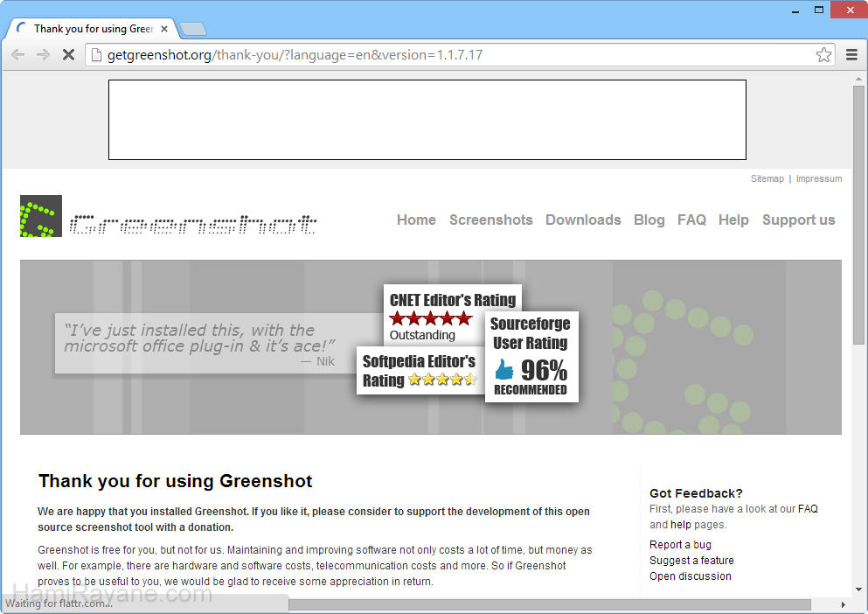Click the browser forward arrow

click(x=43, y=54)
